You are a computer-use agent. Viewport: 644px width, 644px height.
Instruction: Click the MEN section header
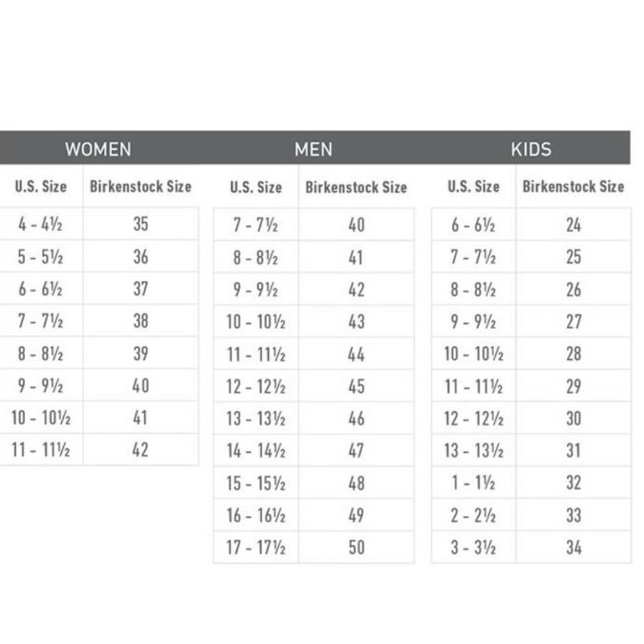(x=314, y=149)
